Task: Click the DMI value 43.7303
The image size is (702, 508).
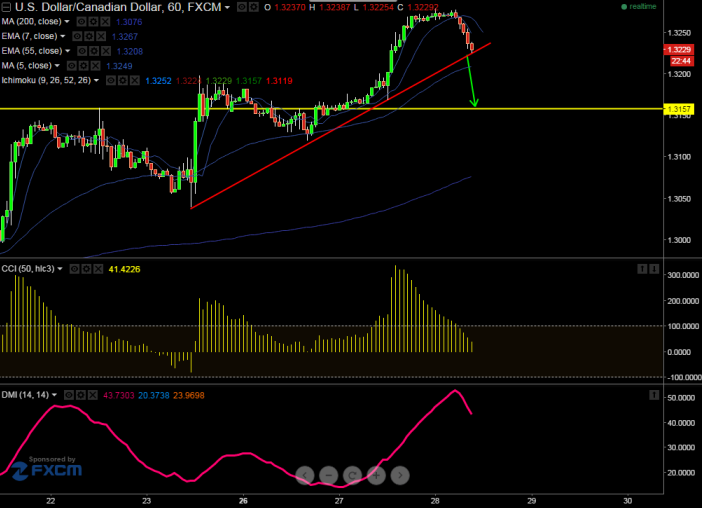Action: [119, 396]
